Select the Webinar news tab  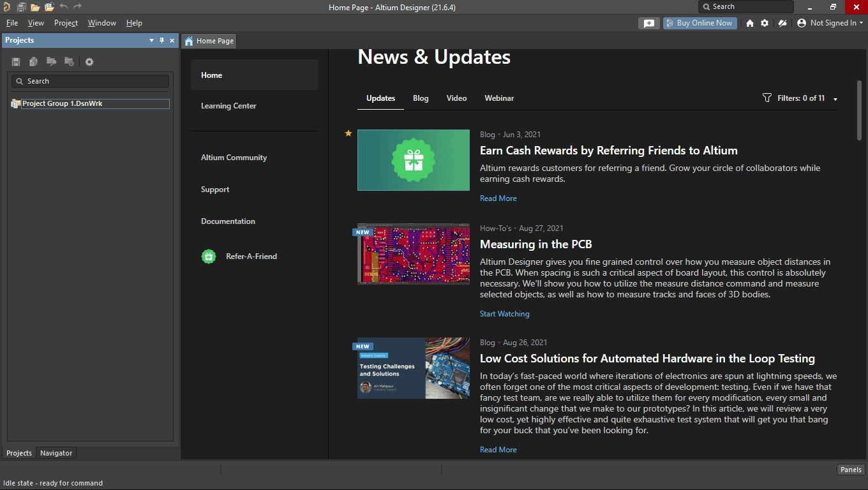pos(499,98)
